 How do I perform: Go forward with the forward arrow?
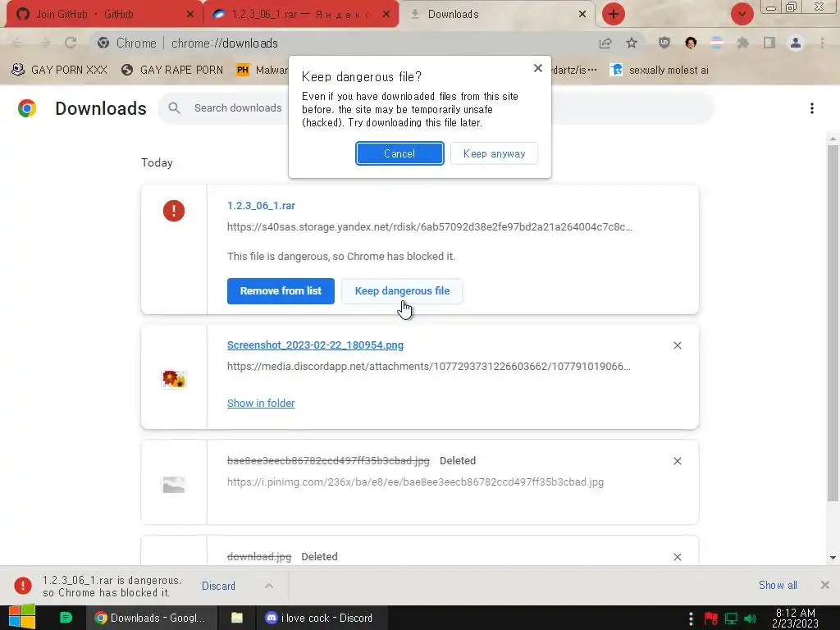[x=44, y=43]
